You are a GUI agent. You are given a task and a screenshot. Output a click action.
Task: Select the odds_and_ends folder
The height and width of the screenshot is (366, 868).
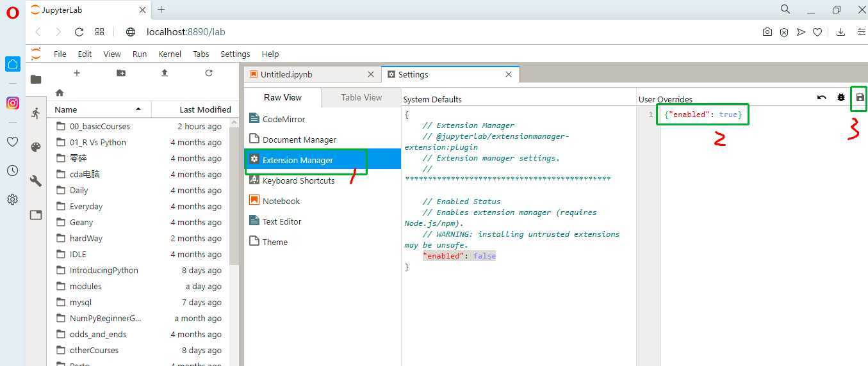pyautogui.click(x=139, y=334)
